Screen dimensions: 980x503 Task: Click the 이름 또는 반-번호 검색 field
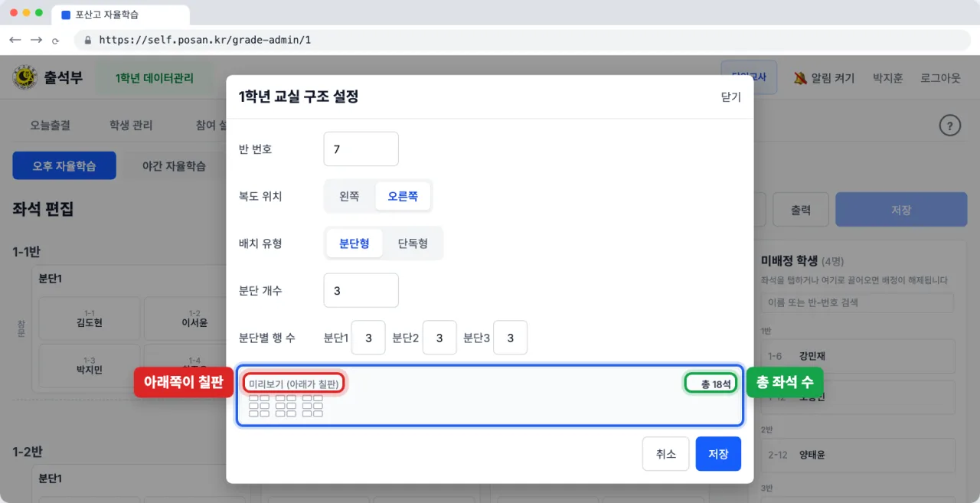857,302
